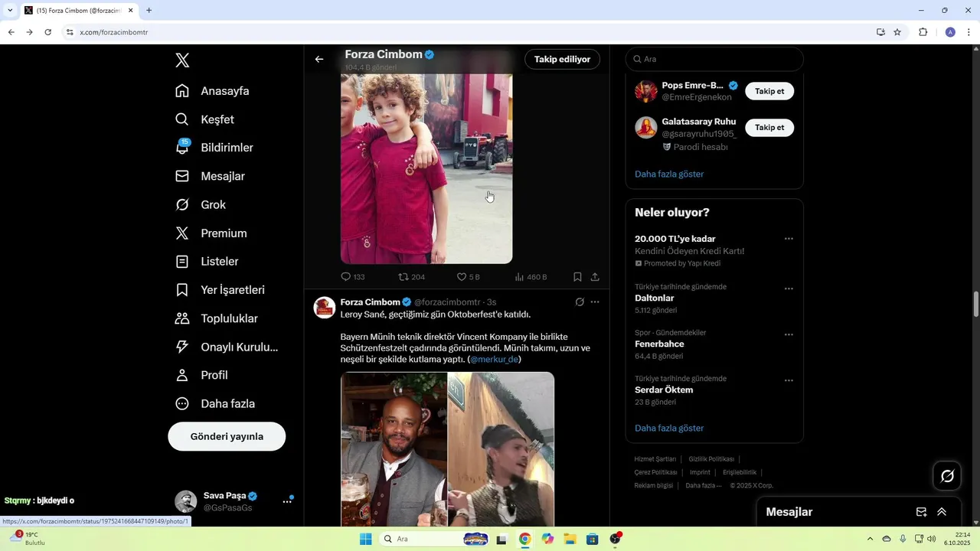Click taskbar Ara search box
The height and width of the screenshot is (551, 980).
[x=434, y=539]
